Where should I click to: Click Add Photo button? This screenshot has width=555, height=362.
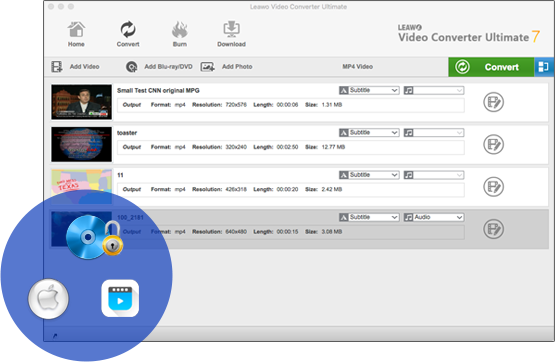pos(227,67)
